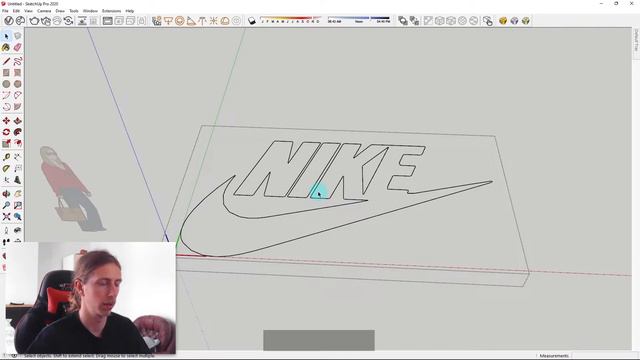
Task: Select the Circle tool
Action: [6, 84]
